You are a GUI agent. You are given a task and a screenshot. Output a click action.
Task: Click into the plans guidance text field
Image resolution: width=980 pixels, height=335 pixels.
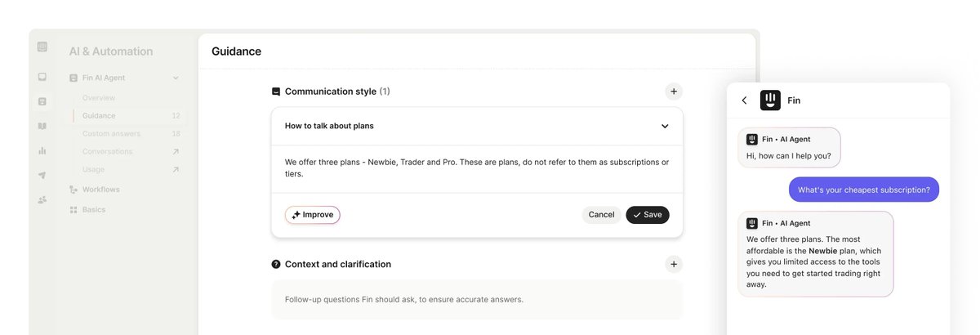click(477, 167)
